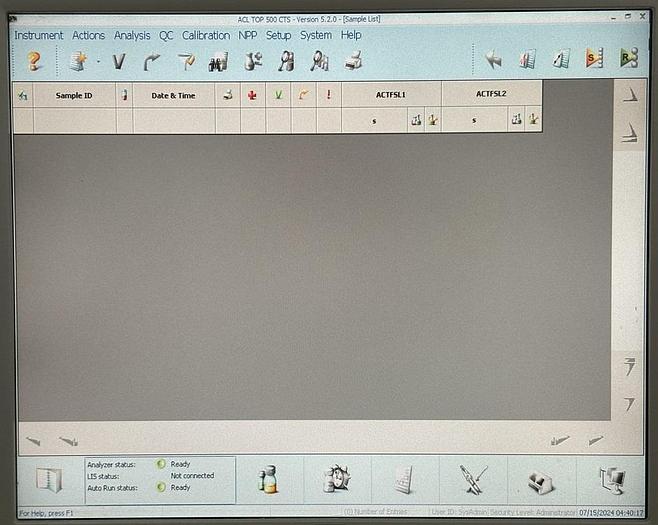Open the Instrument menu
The width and height of the screenshot is (658, 525).
point(38,35)
